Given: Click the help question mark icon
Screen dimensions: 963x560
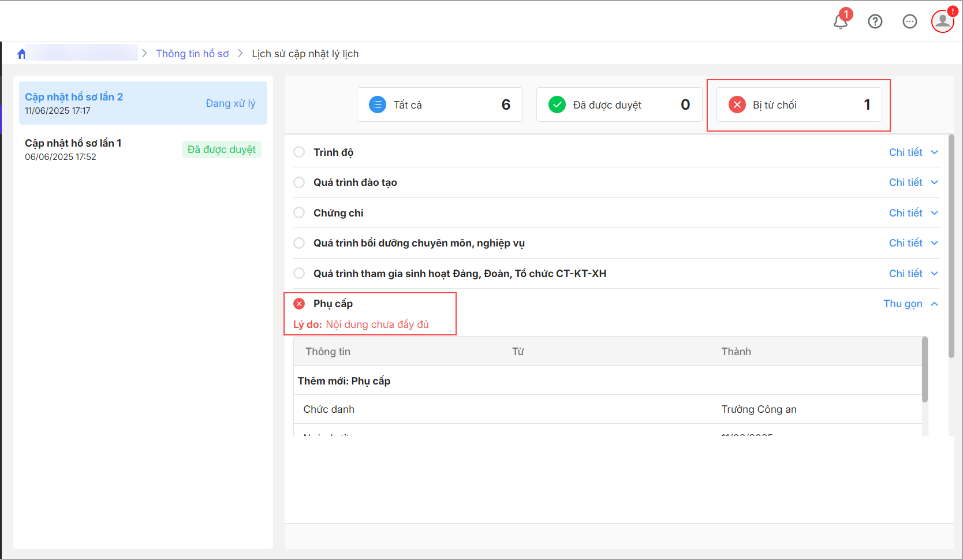Looking at the screenshot, I should click(875, 22).
